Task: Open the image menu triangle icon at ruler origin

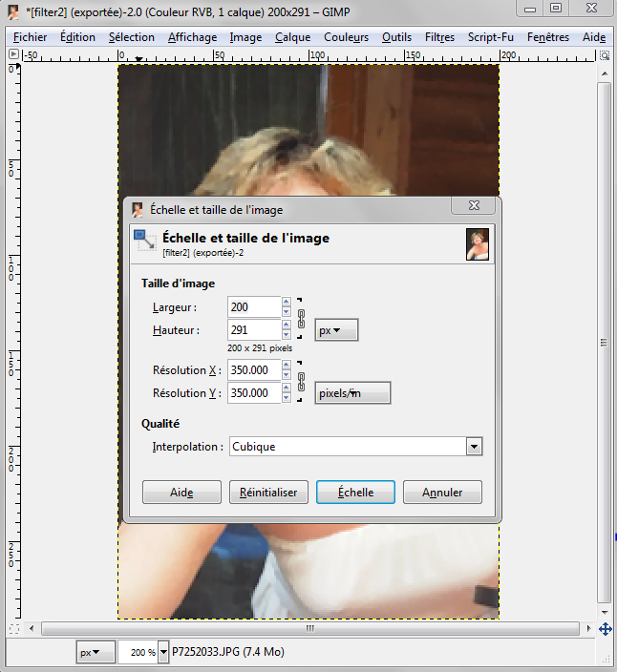Action: [x=13, y=54]
